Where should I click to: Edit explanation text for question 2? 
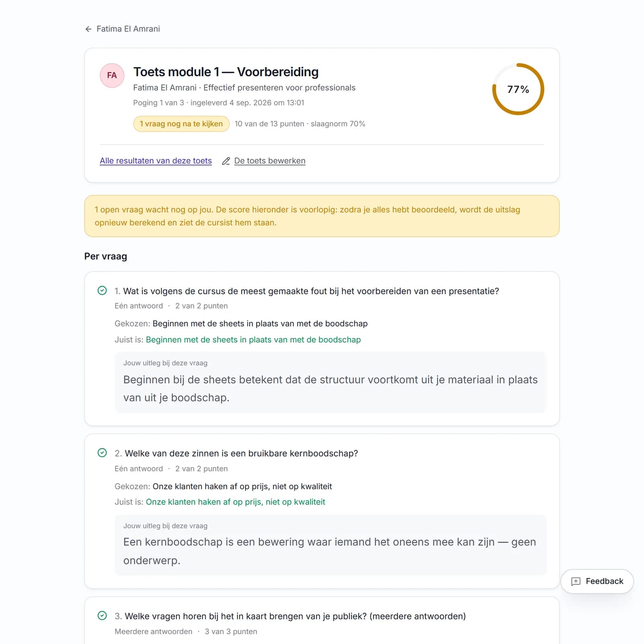click(330, 551)
